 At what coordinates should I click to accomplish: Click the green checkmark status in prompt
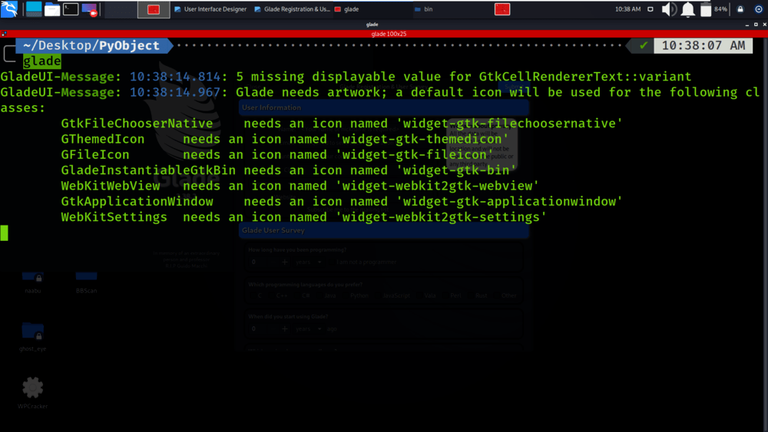click(x=643, y=46)
